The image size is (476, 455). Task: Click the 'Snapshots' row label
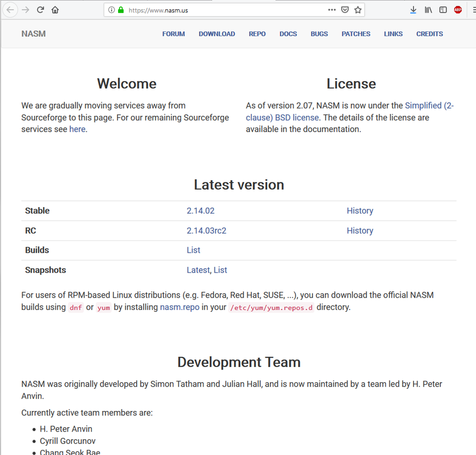click(x=45, y=270)
